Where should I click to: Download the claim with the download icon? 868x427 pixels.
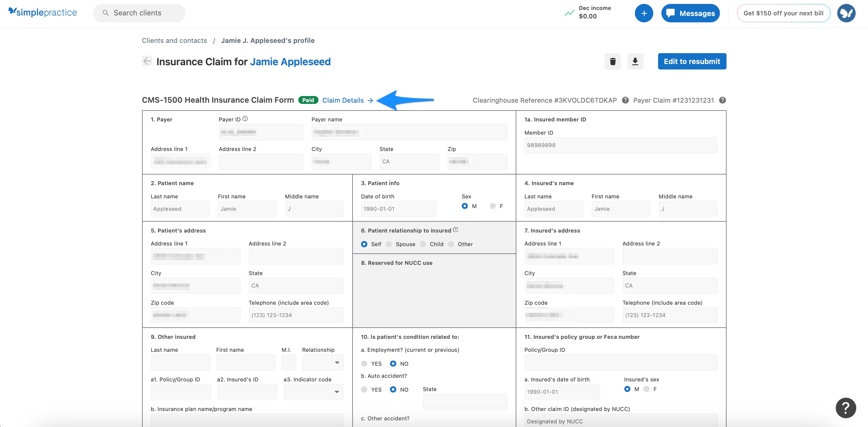635,61
